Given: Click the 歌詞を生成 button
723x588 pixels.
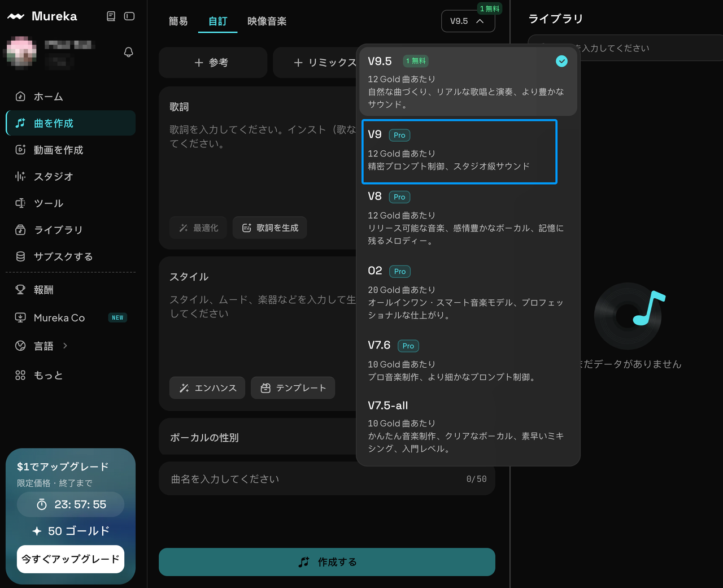Looking at the screenshot, I should click(x=270, y=228).
